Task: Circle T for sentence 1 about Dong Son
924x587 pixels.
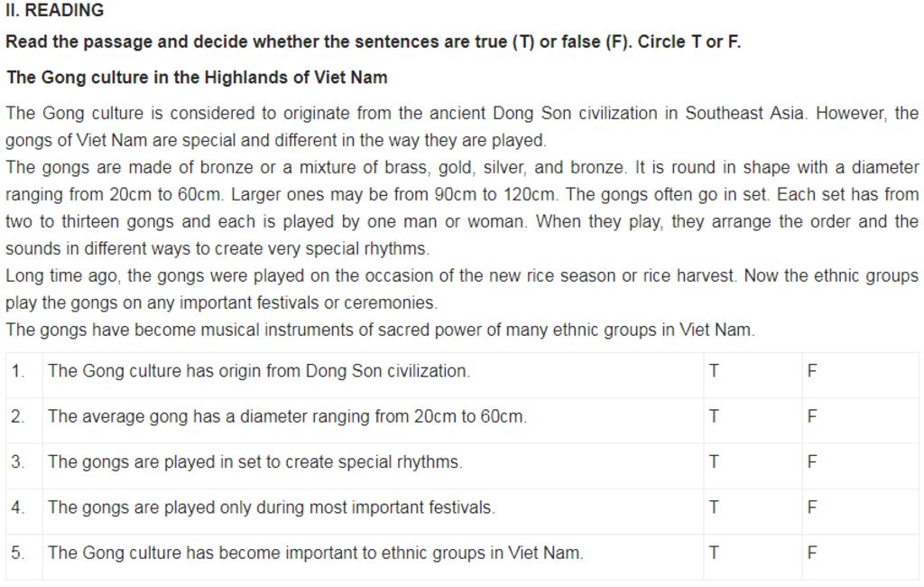Action: 714,371
